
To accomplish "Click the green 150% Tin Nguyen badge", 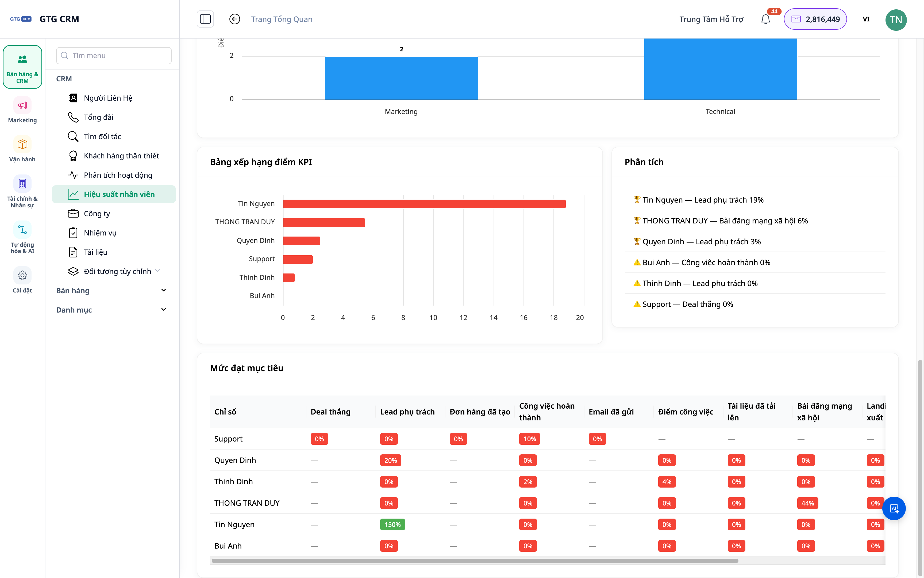I will [x=392, y=524].
